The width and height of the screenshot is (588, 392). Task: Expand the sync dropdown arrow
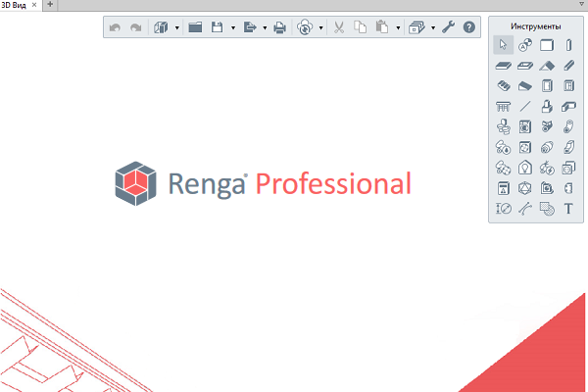(x=321, y=27)
